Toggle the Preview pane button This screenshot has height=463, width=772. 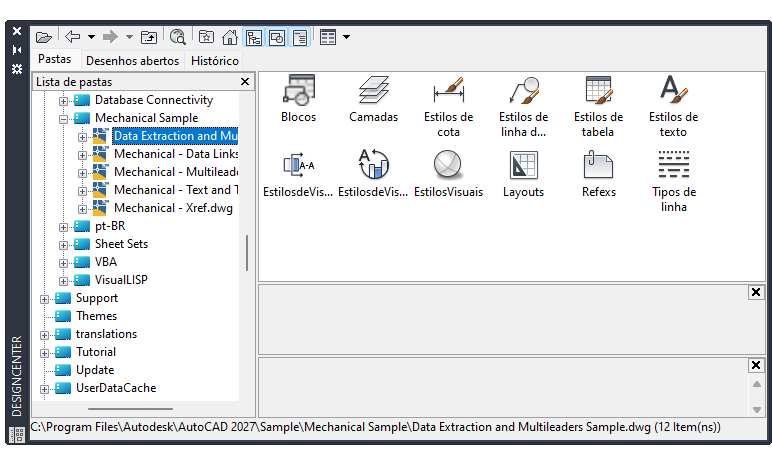[x=277, y=37]
